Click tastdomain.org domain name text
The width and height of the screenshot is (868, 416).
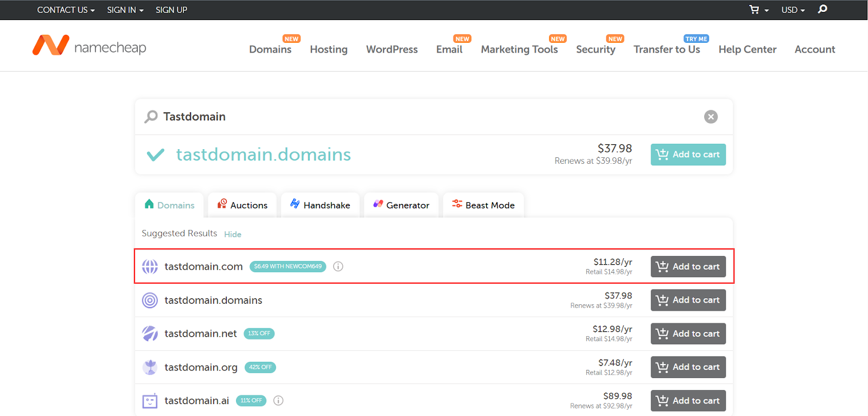tap(201, 367)
